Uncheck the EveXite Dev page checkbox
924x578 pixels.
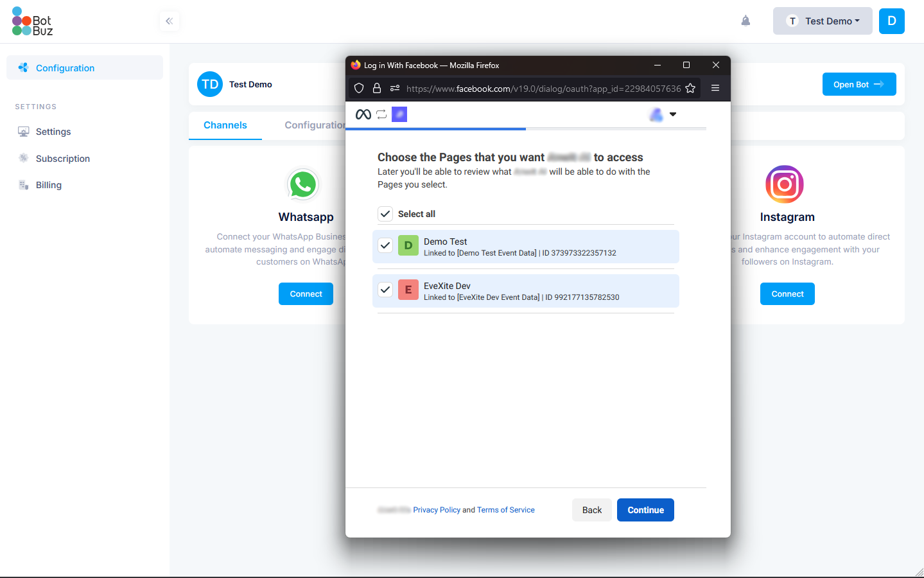click(x=385, y=290)
